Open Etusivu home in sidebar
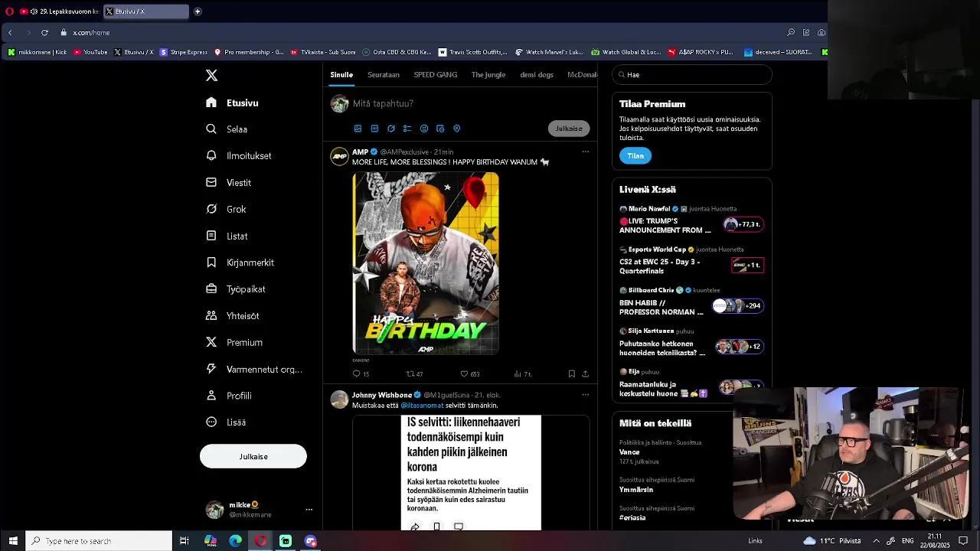Screen dimensions: 980x551 [233, 103]
